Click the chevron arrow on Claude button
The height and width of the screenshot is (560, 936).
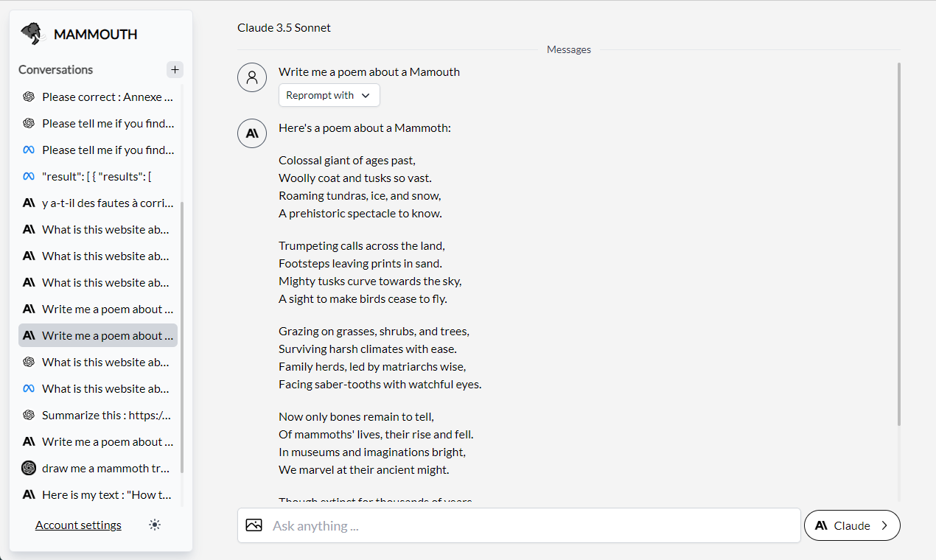pyautogui.click(x=885, y=525)
